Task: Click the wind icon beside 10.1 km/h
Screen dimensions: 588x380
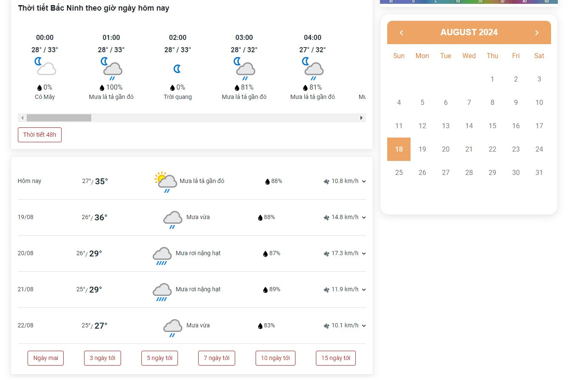Action: coord(326,326)
